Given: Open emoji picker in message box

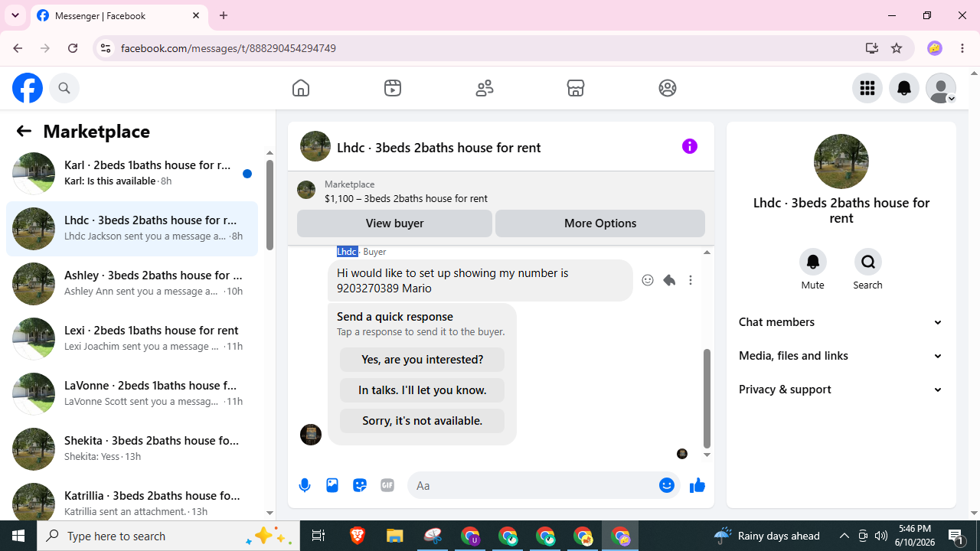Looking at the screenshot, I should click(667, 485).
